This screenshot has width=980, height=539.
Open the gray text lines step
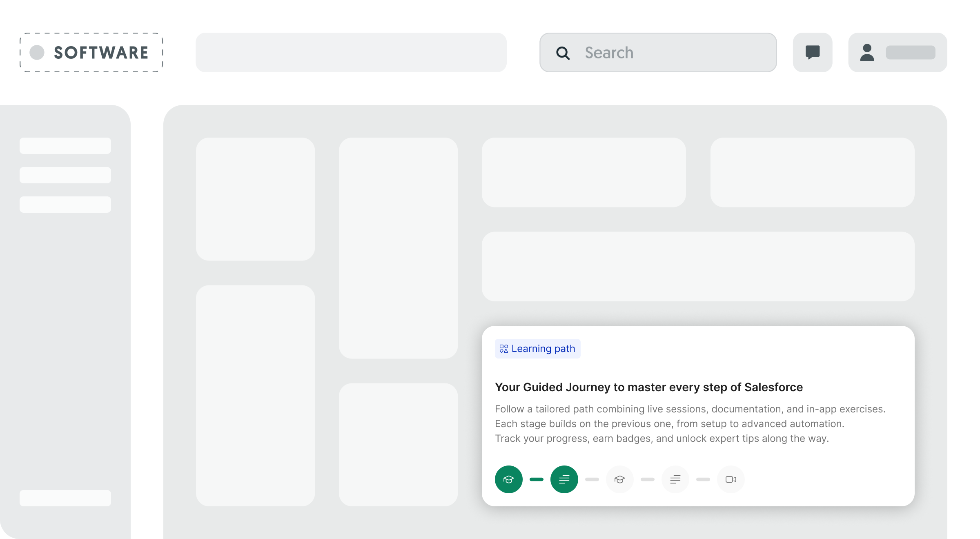coord(675,479)
